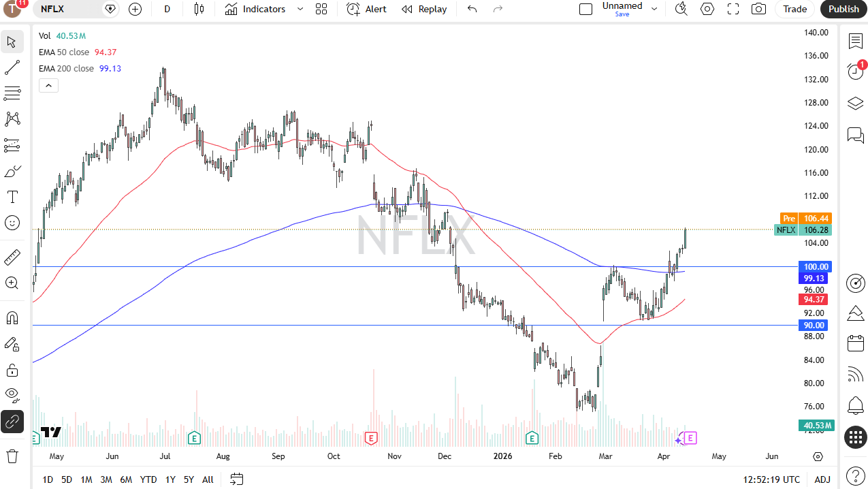The width and height of the screenshot is (868, 489).
Task: Select the brush drawing tool
Action: (x=12, y=171)
